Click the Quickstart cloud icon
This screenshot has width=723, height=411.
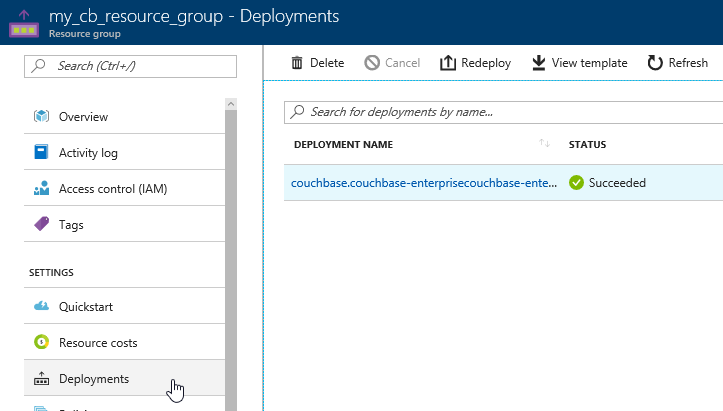pos(41,306)
